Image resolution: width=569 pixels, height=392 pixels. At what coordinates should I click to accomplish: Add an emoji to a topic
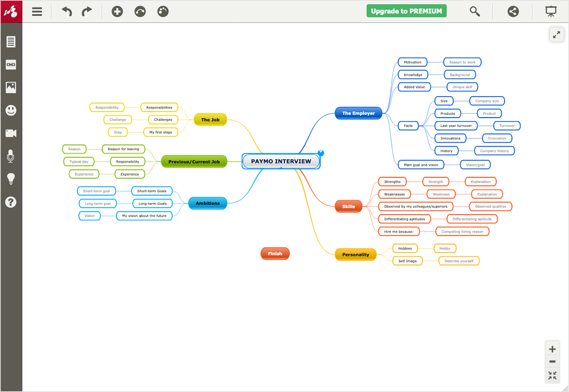click(x=11, y=110)
